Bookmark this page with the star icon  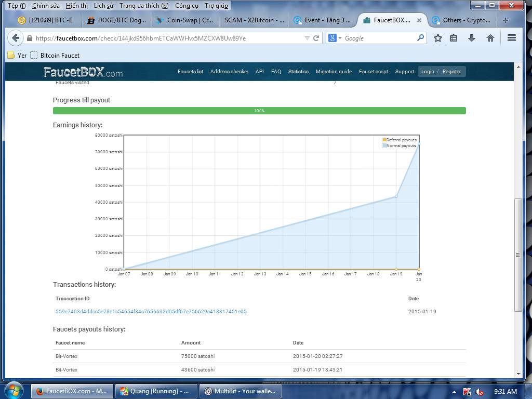(438, 38)
